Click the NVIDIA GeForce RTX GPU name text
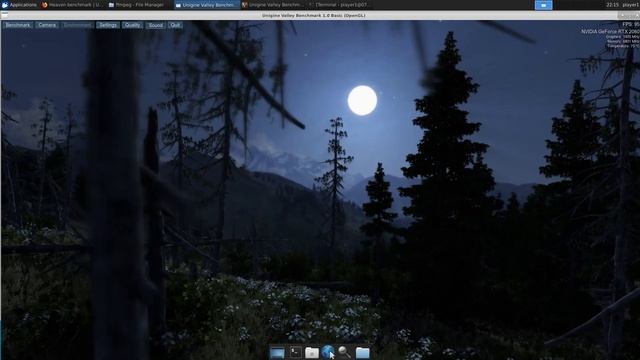This screenshot has height=360, width=640. 610,31
